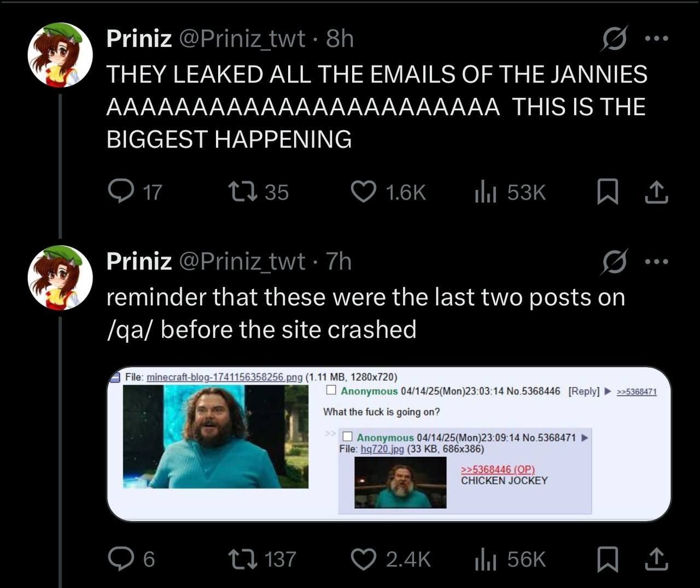
Task: Retweet the second tweet with 137 reposts
Action: click(262, 559)
